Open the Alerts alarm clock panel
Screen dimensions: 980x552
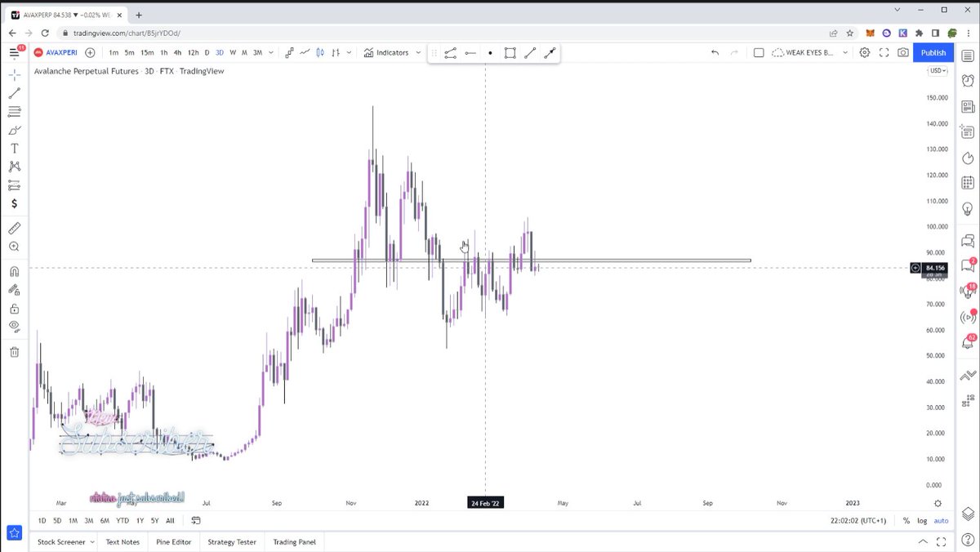coord(968,81)
